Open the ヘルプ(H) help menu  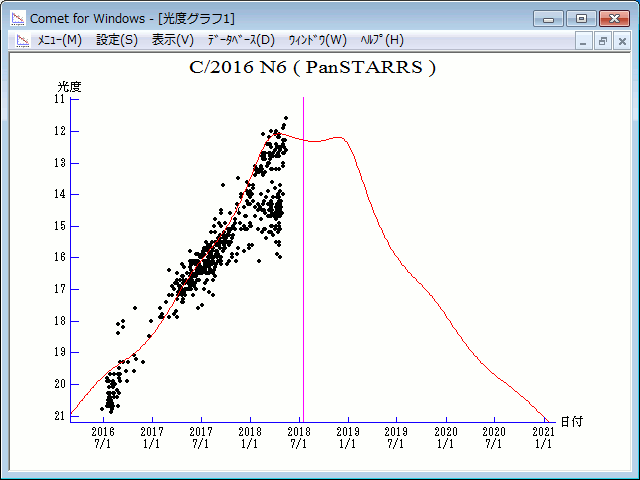click(381, 40)
